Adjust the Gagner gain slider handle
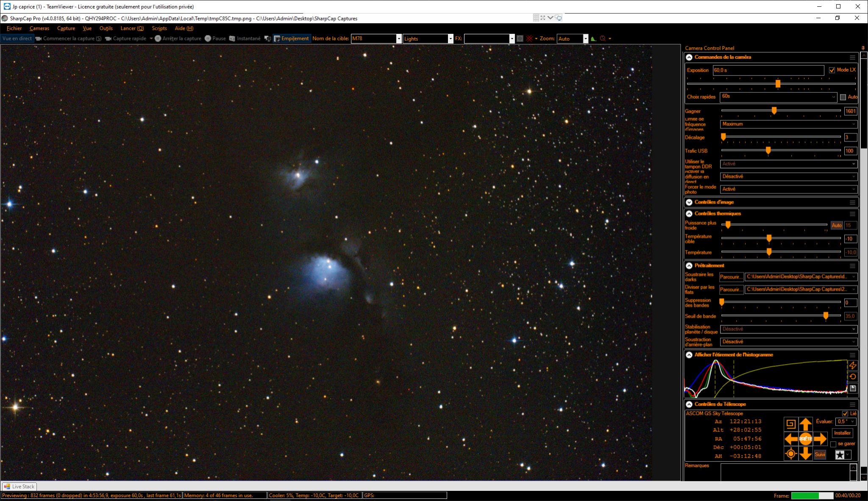The width and height of the screenshot is (868, 501). [774, 111]
